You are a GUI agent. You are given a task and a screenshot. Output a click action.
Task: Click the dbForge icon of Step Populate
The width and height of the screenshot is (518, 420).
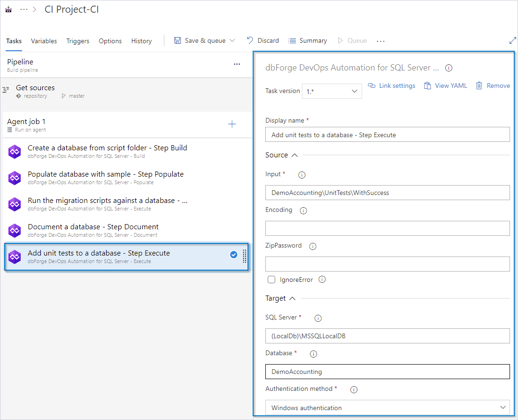pos(15,178)
